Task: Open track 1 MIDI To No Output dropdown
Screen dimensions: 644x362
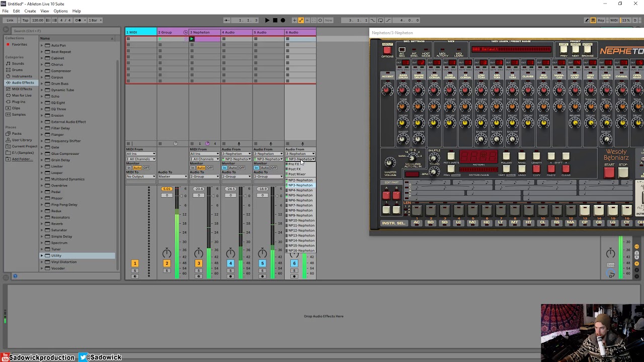Action: (x=140, y=176)
